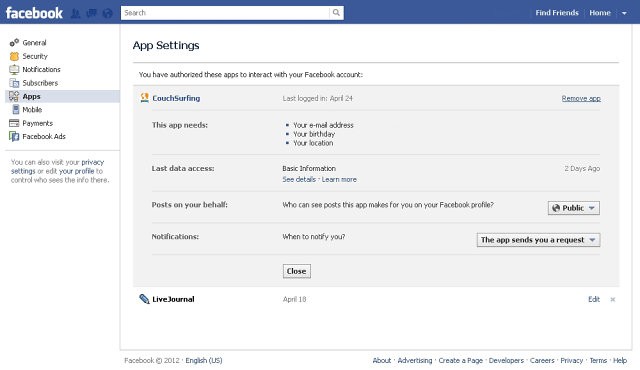The image size is (640, 370).
Task: Click the LiveJournal pencil icon
Action: [144, 299]
